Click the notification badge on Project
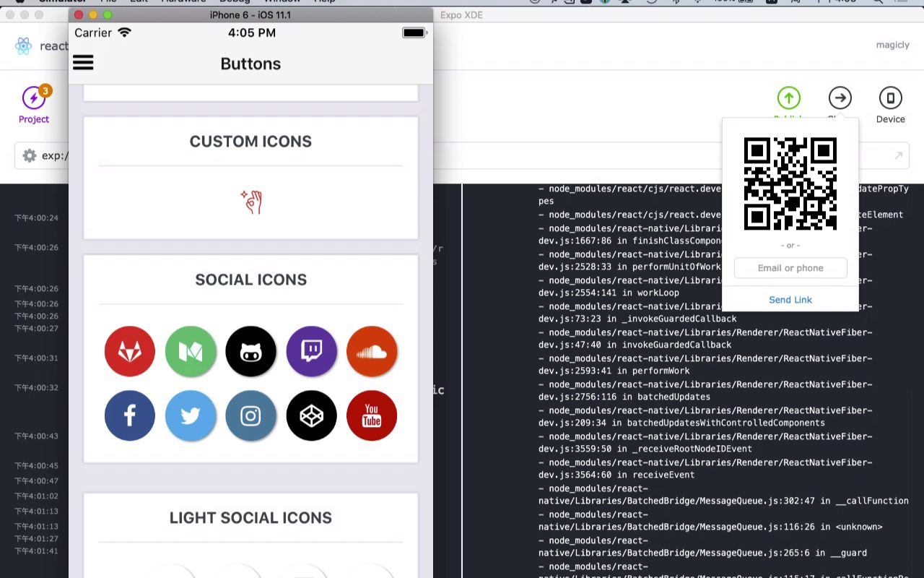 click(45, 90)
